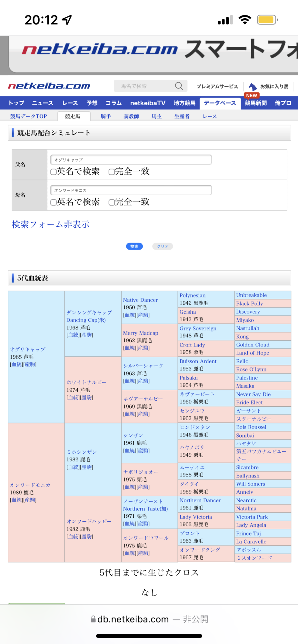The height and width of the screenshot is (644, 298).
Task: Open オグリキャップ horse link in pedigree
Action: [x=28, y=349]
